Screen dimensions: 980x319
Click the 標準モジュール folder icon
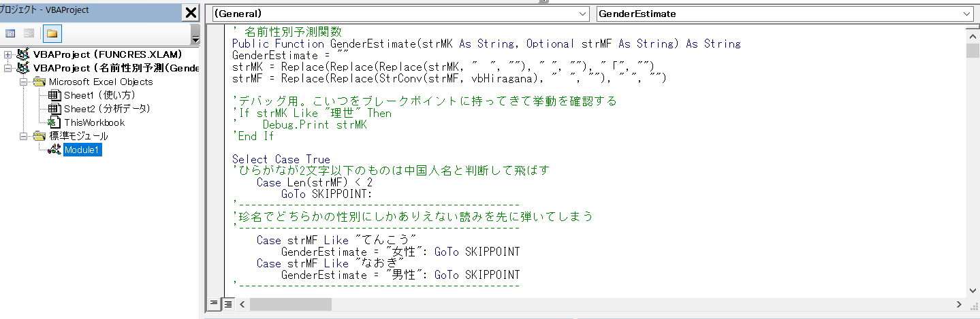39,136
